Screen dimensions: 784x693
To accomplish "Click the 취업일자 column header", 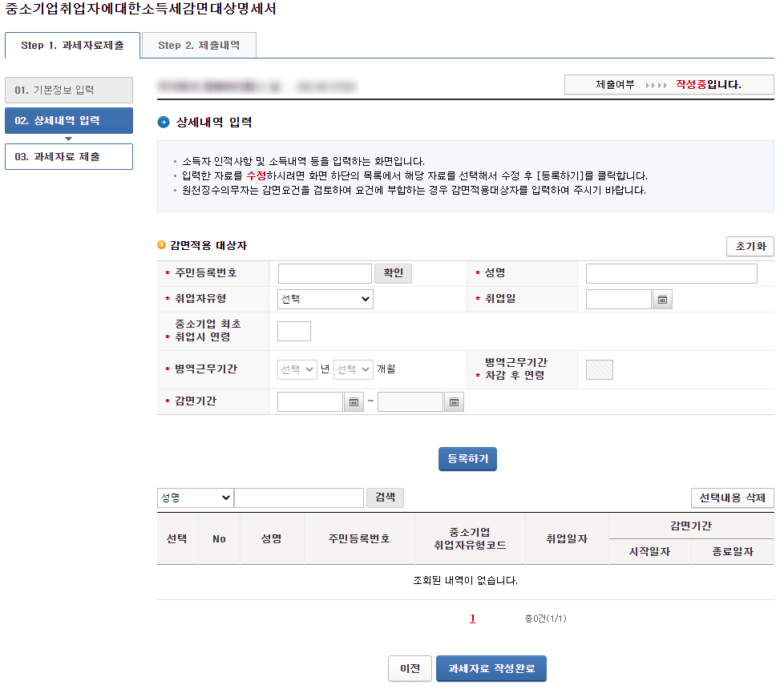I will point(567,539).
